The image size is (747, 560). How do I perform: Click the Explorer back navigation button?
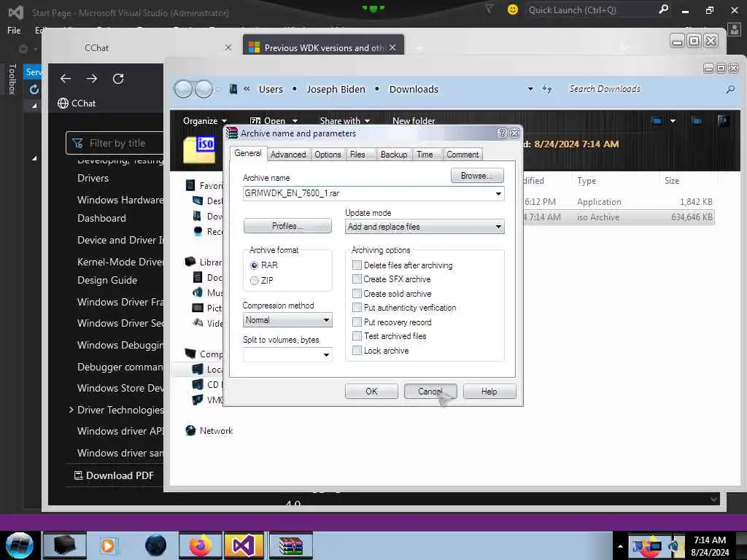(183, 89)
